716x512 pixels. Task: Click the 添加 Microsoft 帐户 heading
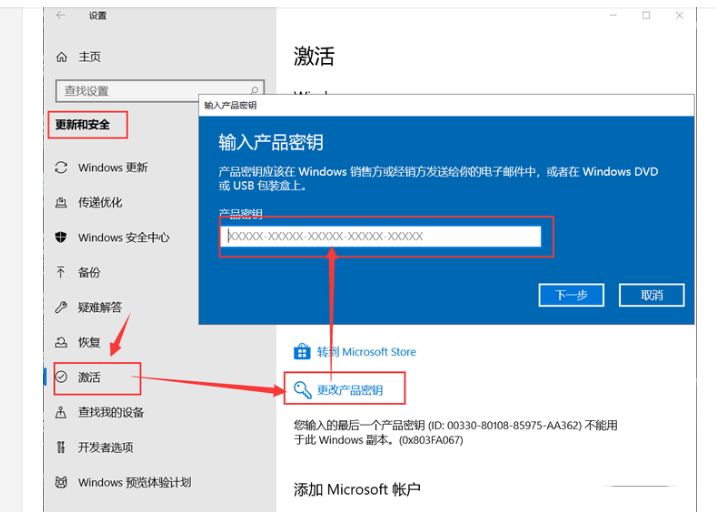(x=357, y=490)
